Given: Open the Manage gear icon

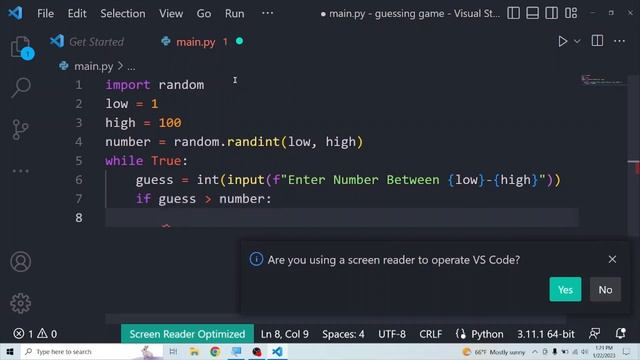Looking at the screenshot, I should click(20, 303).
